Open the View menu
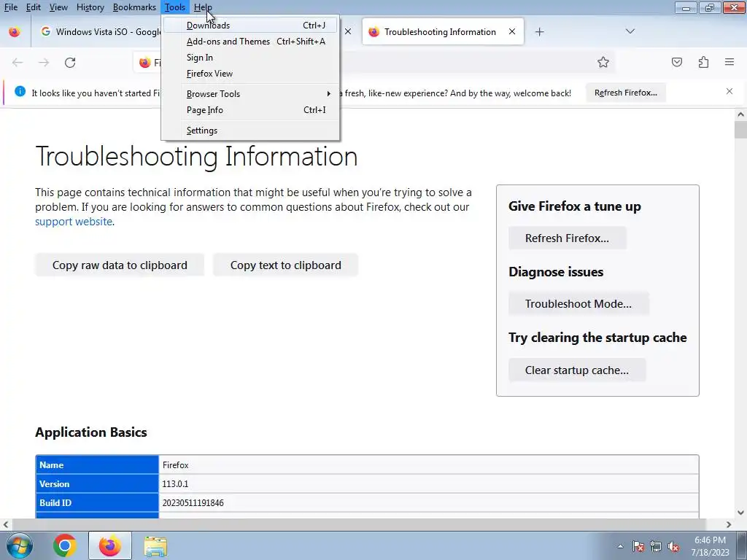 58,7
